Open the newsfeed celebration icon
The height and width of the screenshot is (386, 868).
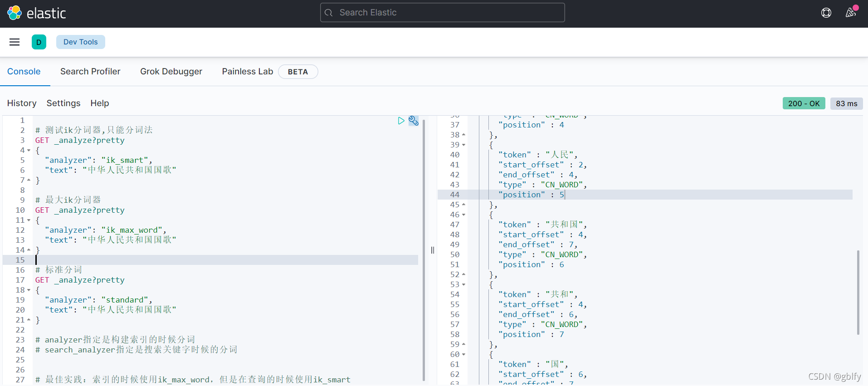point(851,12)
